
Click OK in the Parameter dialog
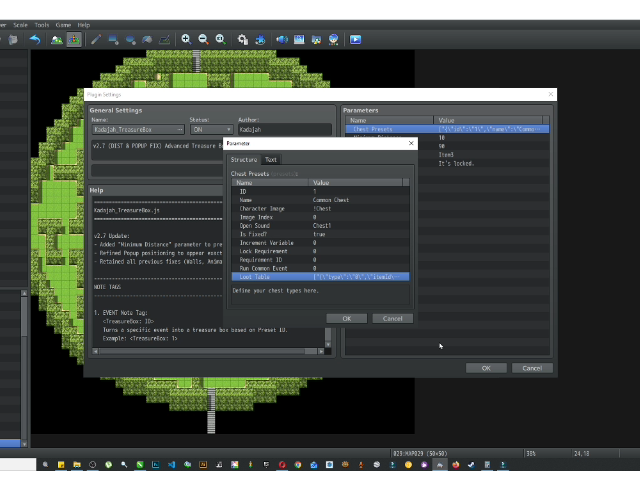(347, 318)
